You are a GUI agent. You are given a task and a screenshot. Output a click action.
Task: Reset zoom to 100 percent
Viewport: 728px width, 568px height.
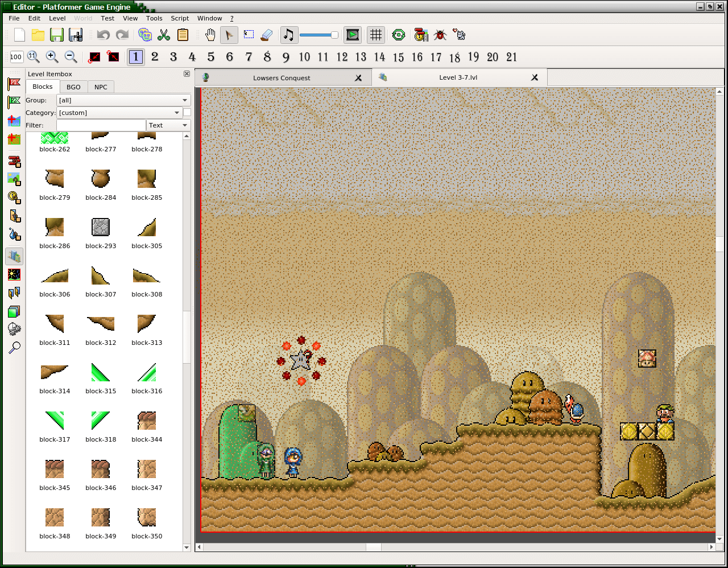tap(16, 57)
